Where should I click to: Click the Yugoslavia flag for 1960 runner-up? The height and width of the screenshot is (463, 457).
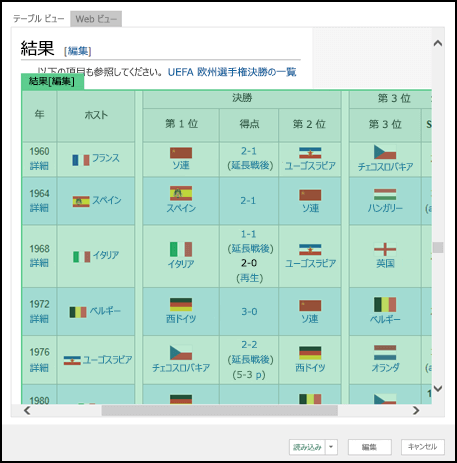click(310, 153)
